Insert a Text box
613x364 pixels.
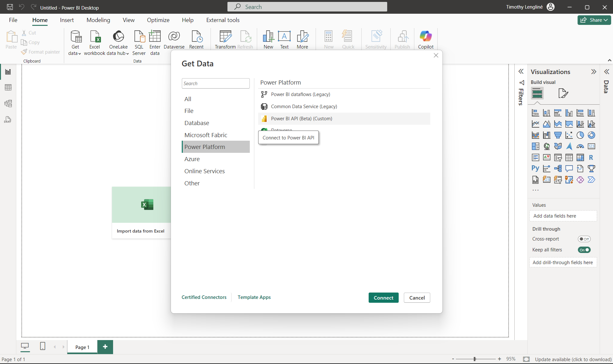point(284,40)
